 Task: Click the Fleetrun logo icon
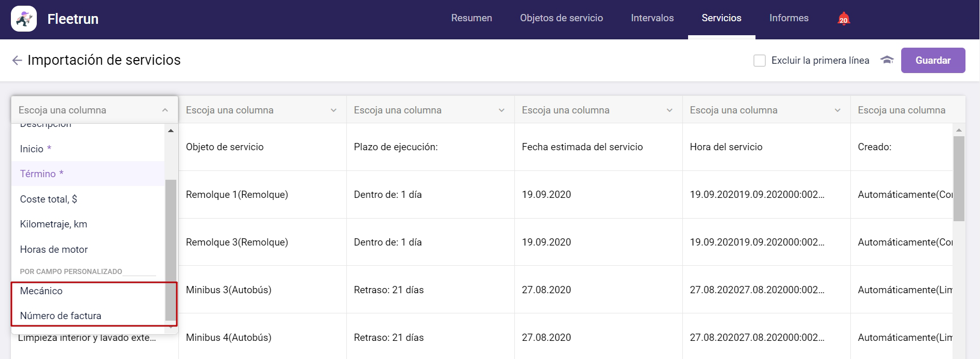[24, 19]
